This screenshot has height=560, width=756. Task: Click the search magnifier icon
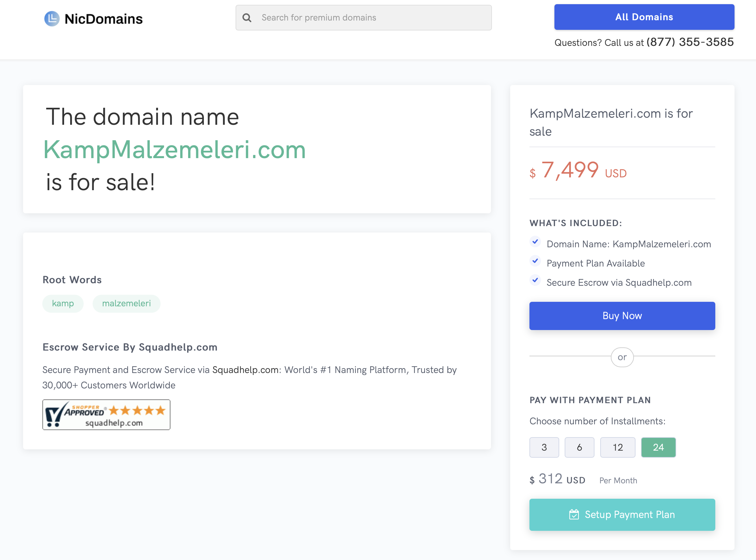click(247, 18)
